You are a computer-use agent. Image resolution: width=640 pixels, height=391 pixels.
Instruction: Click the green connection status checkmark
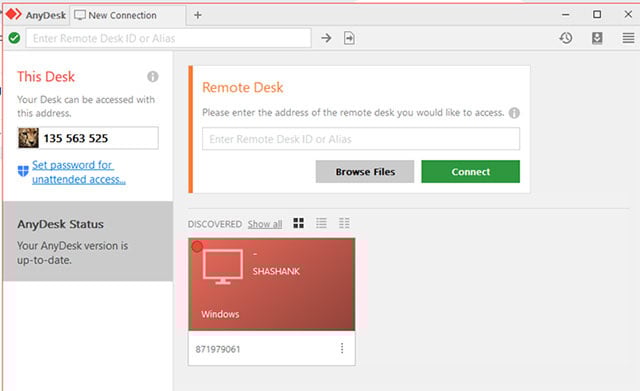click(14, 38)
